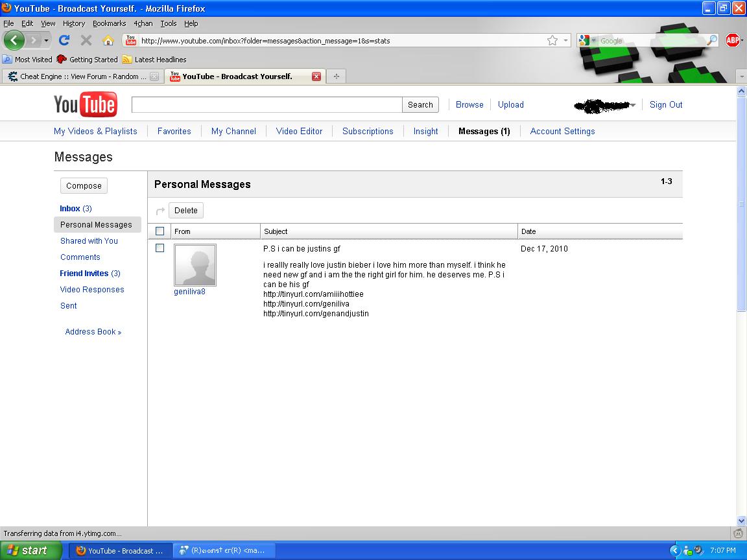Open the Inbox (3) folder
The image size is (747, 560).
[76, 209]
